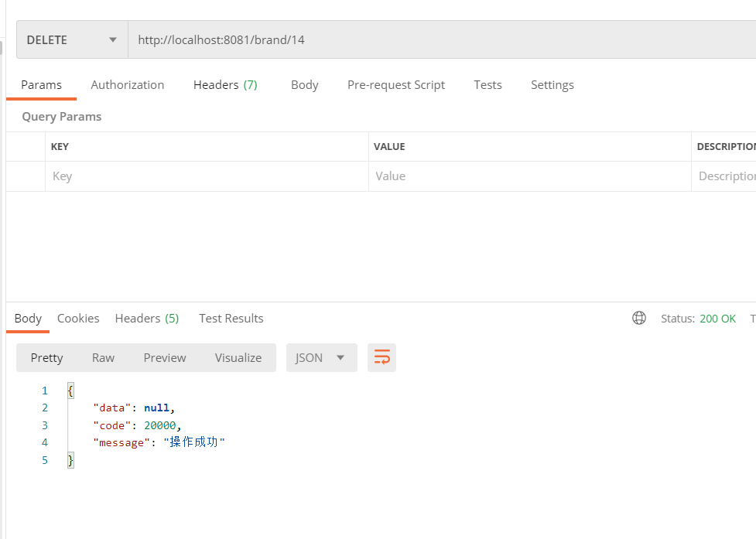Select the response Body tab
The image size is (756, 539).
28,319
